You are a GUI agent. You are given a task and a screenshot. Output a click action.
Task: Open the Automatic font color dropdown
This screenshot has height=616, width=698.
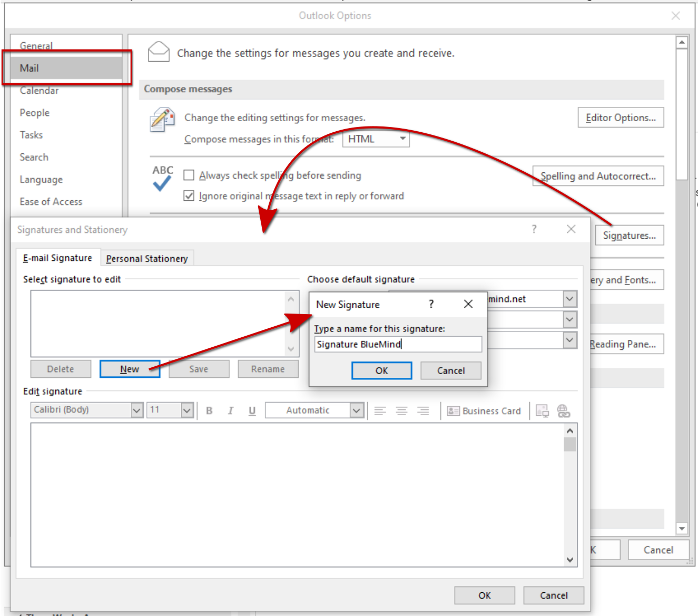click(x=357, y=410)
